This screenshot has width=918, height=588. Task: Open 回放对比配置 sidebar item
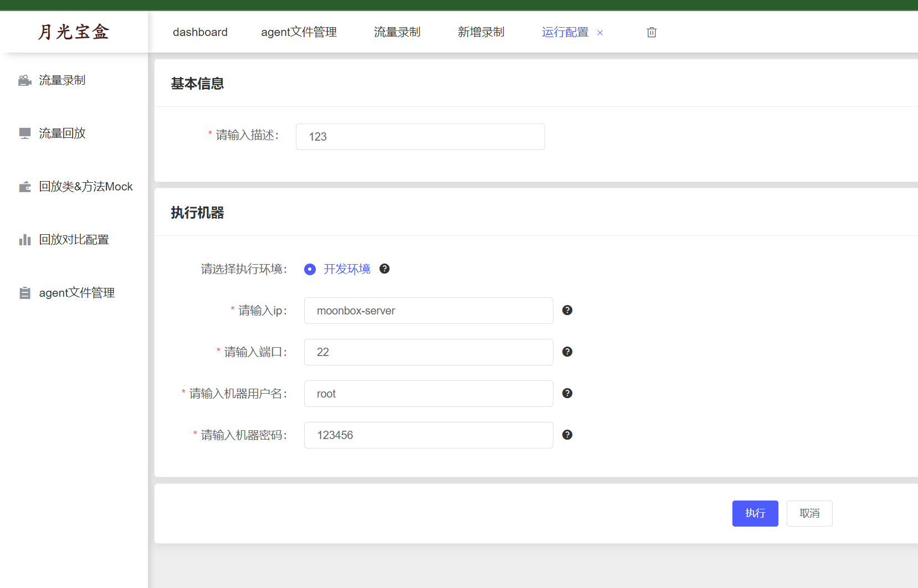click(74, 240)
